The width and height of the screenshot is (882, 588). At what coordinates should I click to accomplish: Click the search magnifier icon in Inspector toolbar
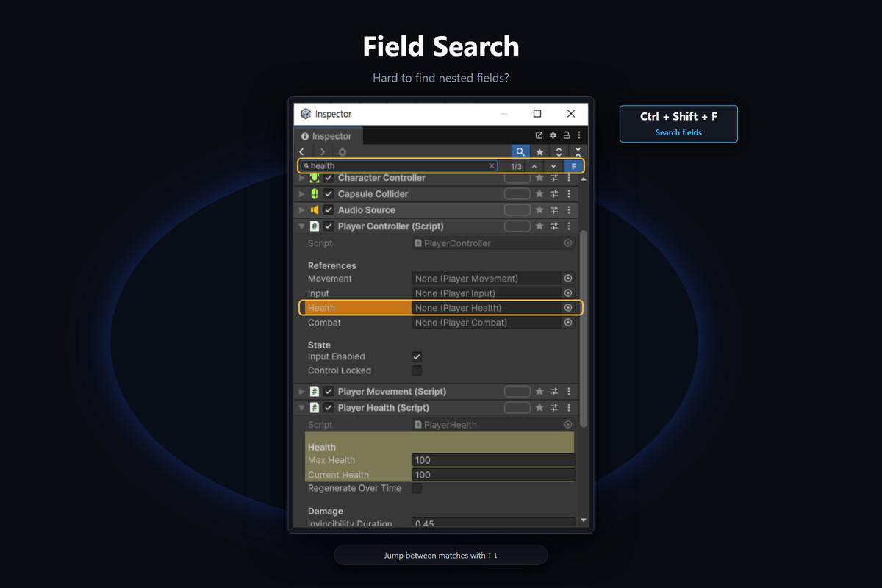coord(520,151)
